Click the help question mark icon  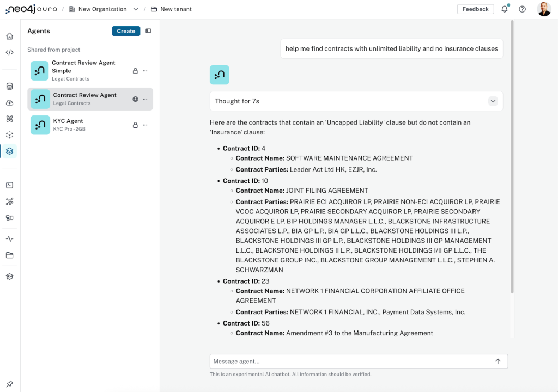pos(522,9)
